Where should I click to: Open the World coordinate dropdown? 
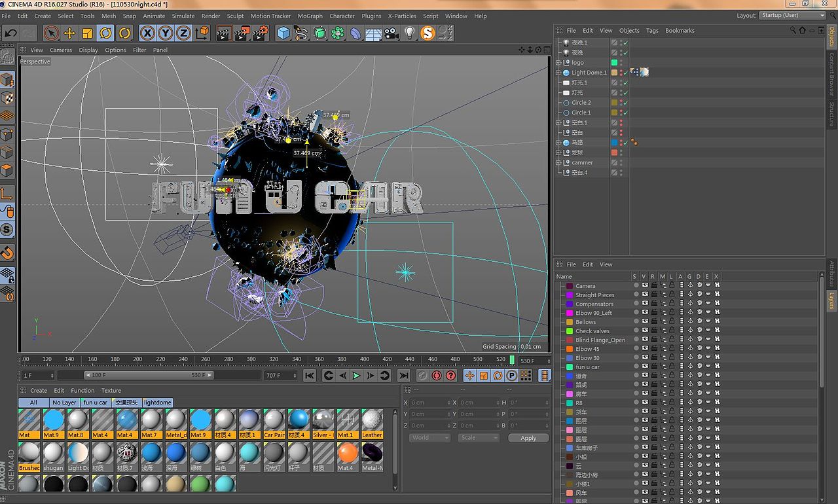click(x=429, y=438)
